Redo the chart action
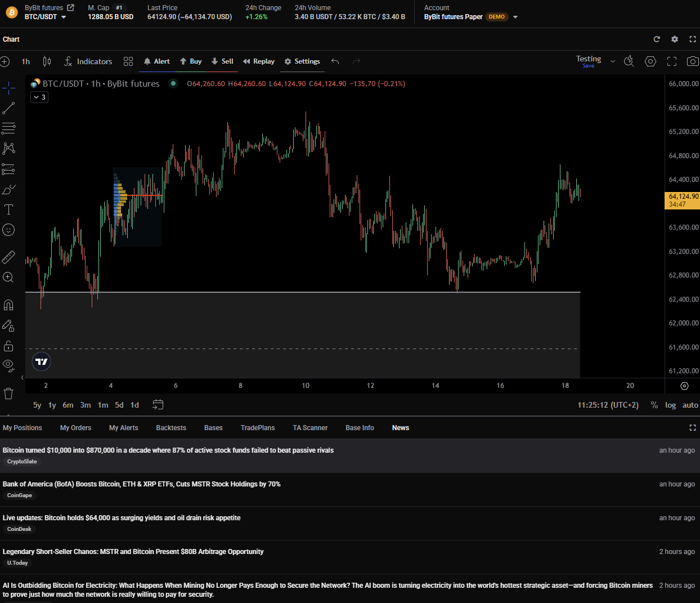The width and height of the screenshot is (700, 603). point(356,61)
